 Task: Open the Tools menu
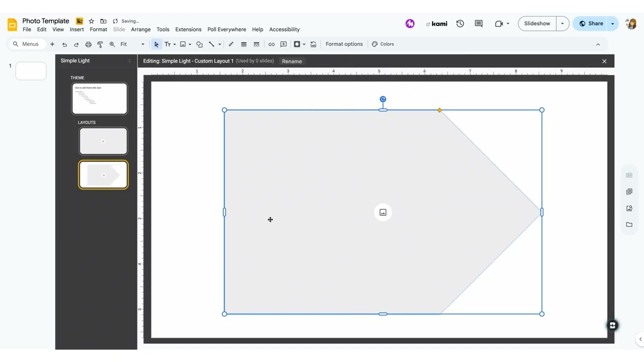point(163,30)
